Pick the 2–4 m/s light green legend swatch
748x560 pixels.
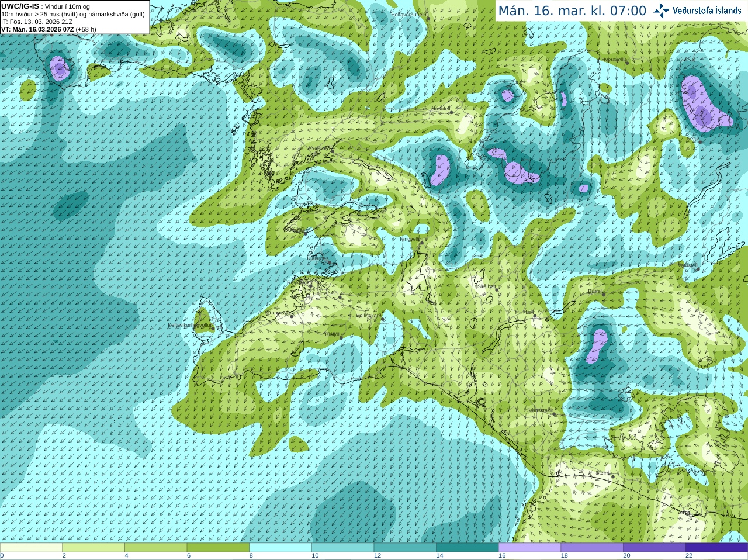tap(93, 548)
